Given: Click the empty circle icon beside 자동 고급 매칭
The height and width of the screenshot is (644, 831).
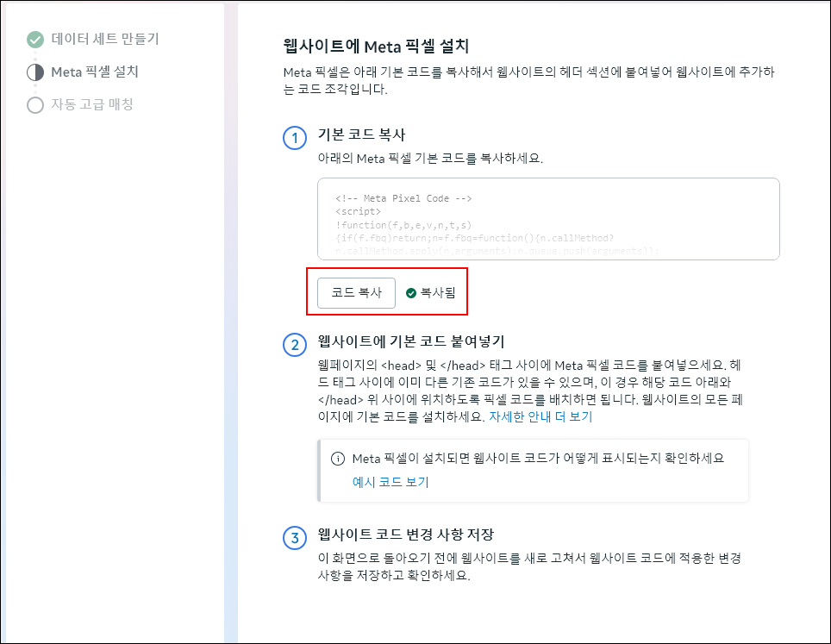Looking at the screenshot, I should coord(34,105).
